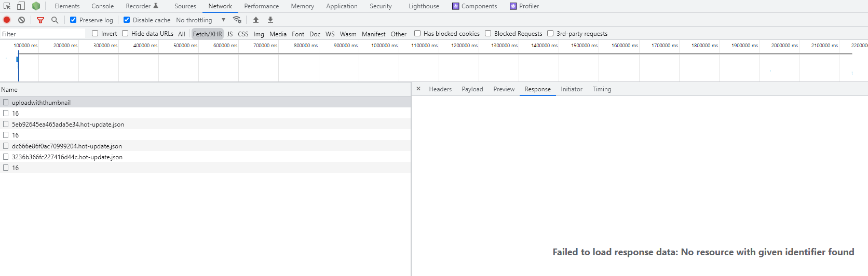Enable the 3rd-party requests checkbox
The width and height of the screenshot is (868, 276).
click(x=550, y=33)
